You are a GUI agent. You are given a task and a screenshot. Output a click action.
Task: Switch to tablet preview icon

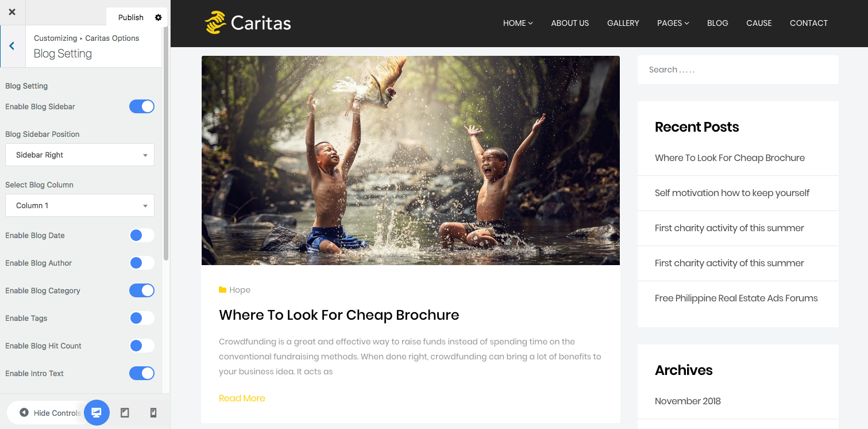[x=125, y=413]
